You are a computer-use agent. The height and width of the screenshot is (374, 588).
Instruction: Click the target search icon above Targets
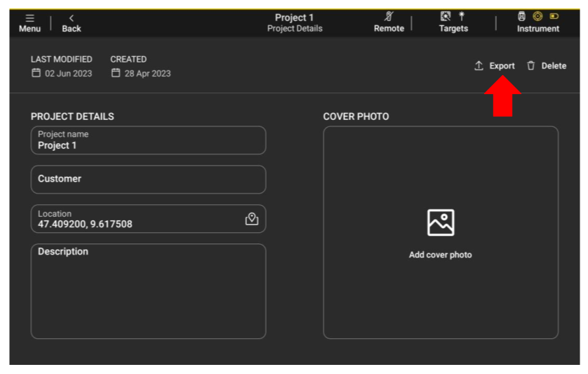445,17
